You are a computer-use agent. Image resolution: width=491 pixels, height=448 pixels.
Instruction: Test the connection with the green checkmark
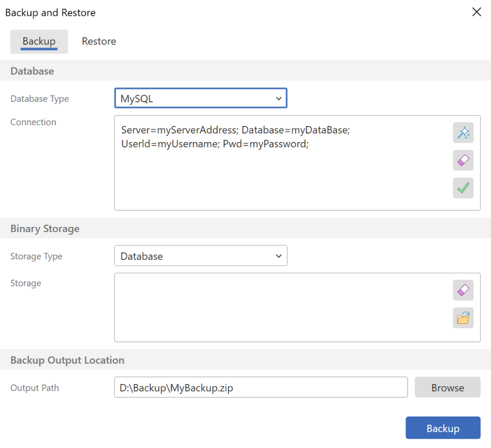pyautogui.click(x=463, y=188)
